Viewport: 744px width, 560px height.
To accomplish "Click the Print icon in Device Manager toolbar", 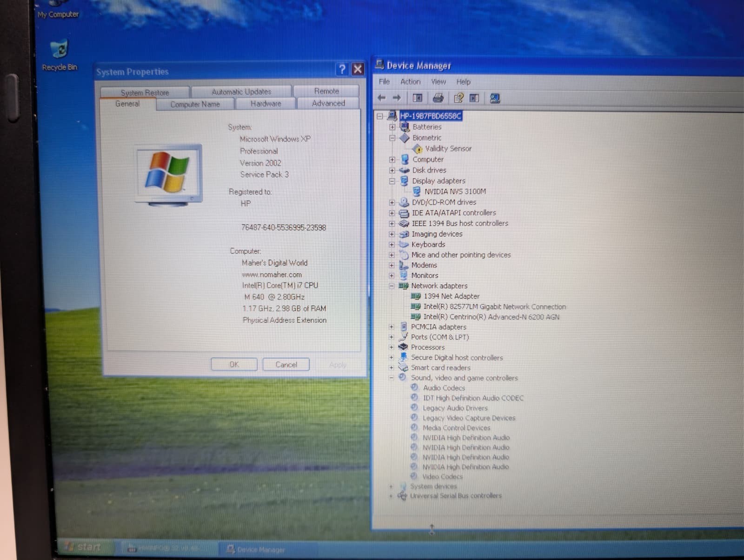I will (x=438, y=98).
